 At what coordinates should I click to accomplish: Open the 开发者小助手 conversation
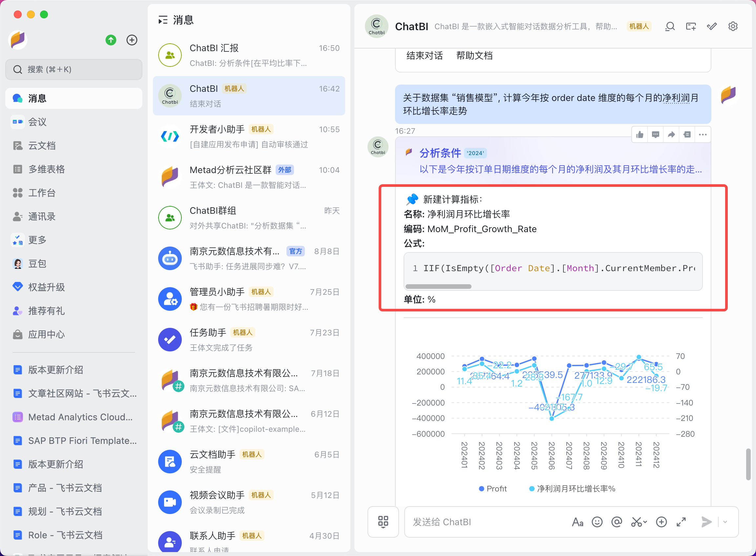[x=249, y=137]
